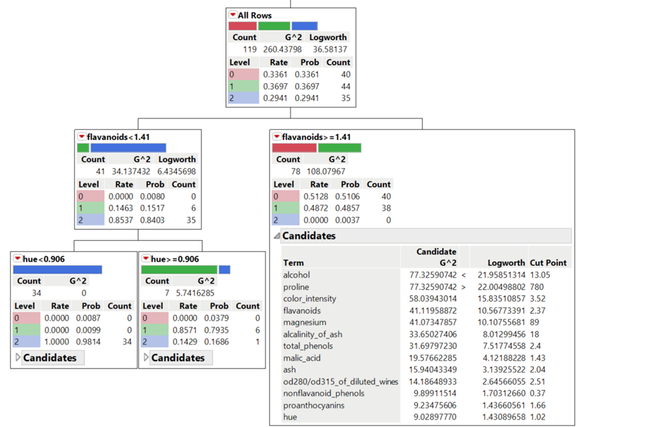Click logworth value 22.00498802
Viewport: 646px width, 427px height.
pyautogui.click(x=501, y=287)
